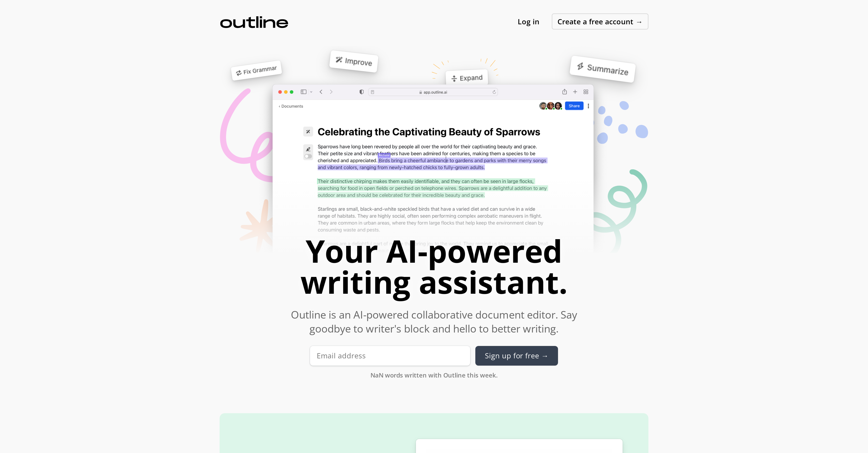Click the Improve icon
Image resolution: width=868 pixels, height=453 pixels.
click(x=339, y=62)
